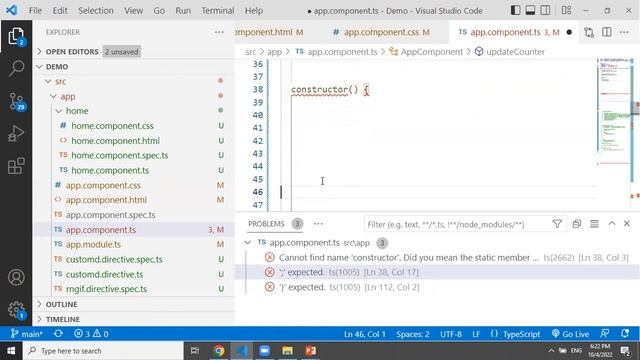Open editor more actions ellipsis
This screenshot has height=360, width=640.
[x=624, y=32]
